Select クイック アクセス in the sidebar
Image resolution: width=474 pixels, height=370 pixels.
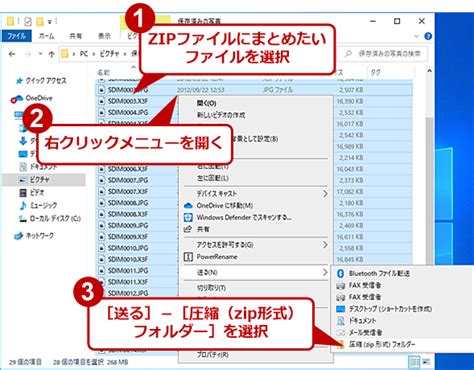coord(46,81)
